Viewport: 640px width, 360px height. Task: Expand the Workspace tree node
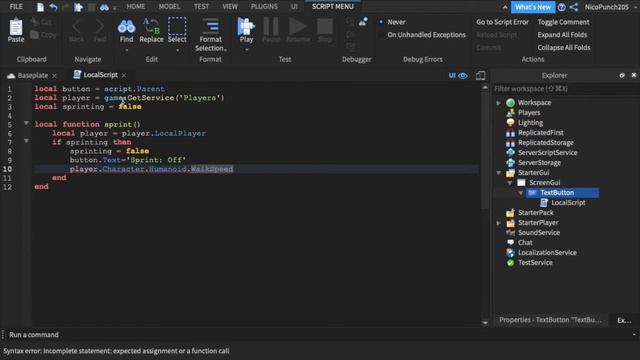(498, 103)
